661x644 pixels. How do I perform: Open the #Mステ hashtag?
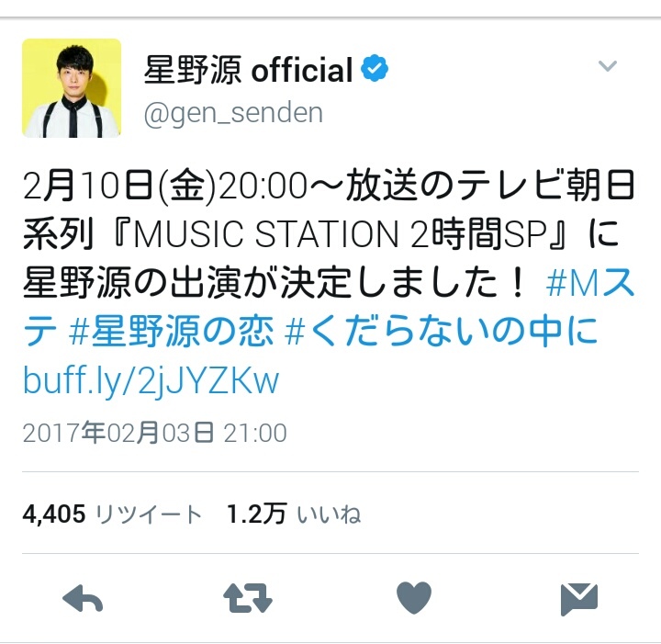(x=590, y=283)
